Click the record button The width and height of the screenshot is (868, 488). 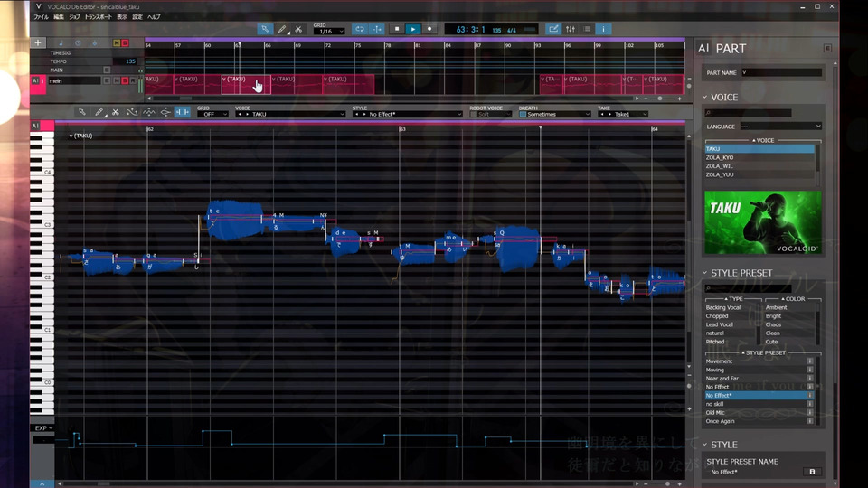tap(429, 29)
